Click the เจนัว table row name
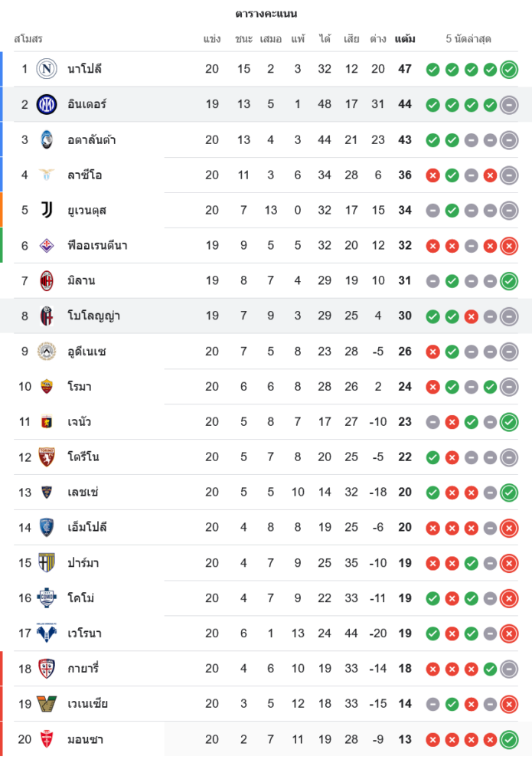The height and width of the screenshot is (766, 532). [x=80, y=421]
